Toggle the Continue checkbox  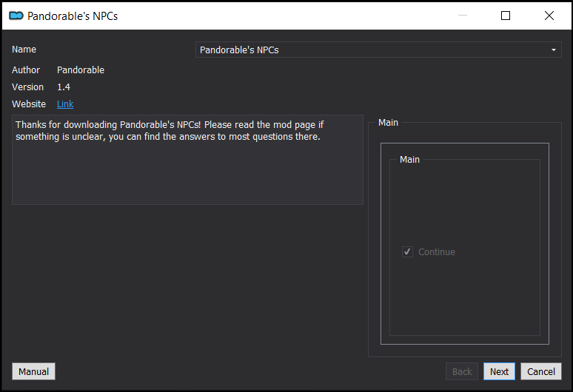point(407,252)
